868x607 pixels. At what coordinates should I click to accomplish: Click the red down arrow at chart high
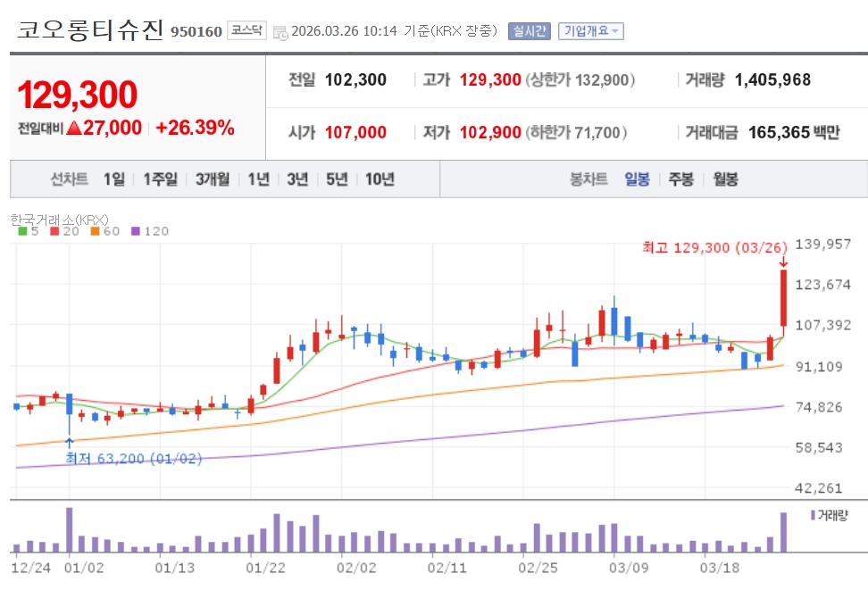pos(783,262)
